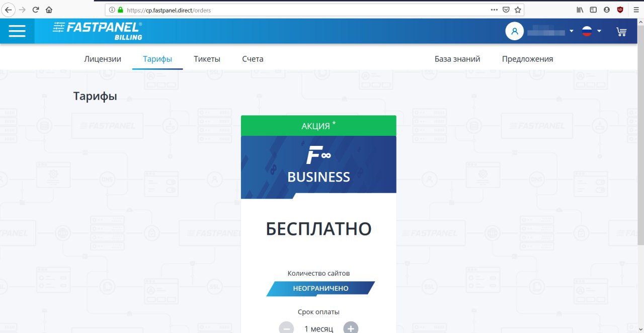644x333 pixels.
Task: Open page actions three-dots menu in the address bar
Action: pos(495,10)
